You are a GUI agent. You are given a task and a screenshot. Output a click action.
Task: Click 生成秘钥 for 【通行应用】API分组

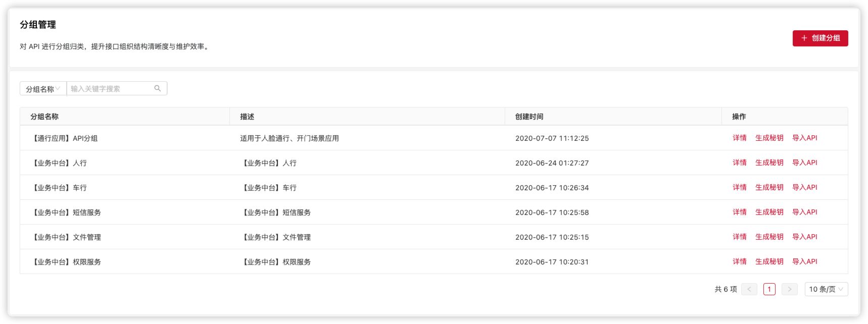pos(769,138)
